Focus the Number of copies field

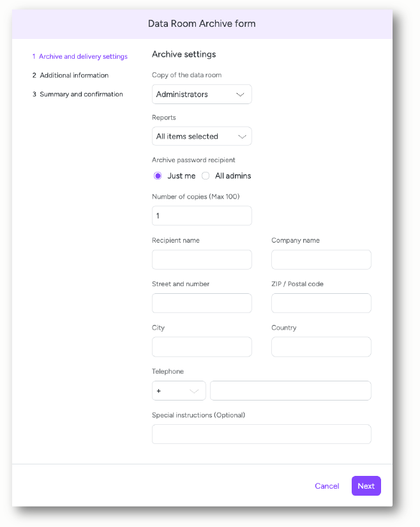[x=202, y=215]
